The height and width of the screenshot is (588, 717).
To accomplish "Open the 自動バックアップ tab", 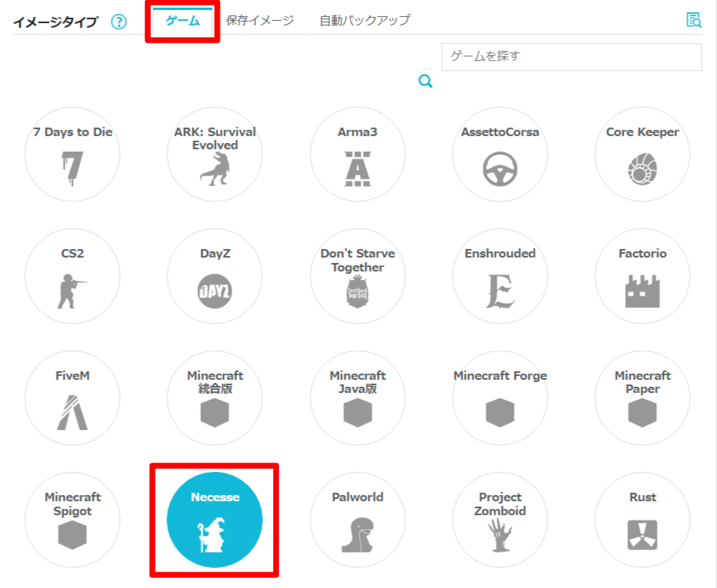I will pyautogui.click(x=364, y=19).
